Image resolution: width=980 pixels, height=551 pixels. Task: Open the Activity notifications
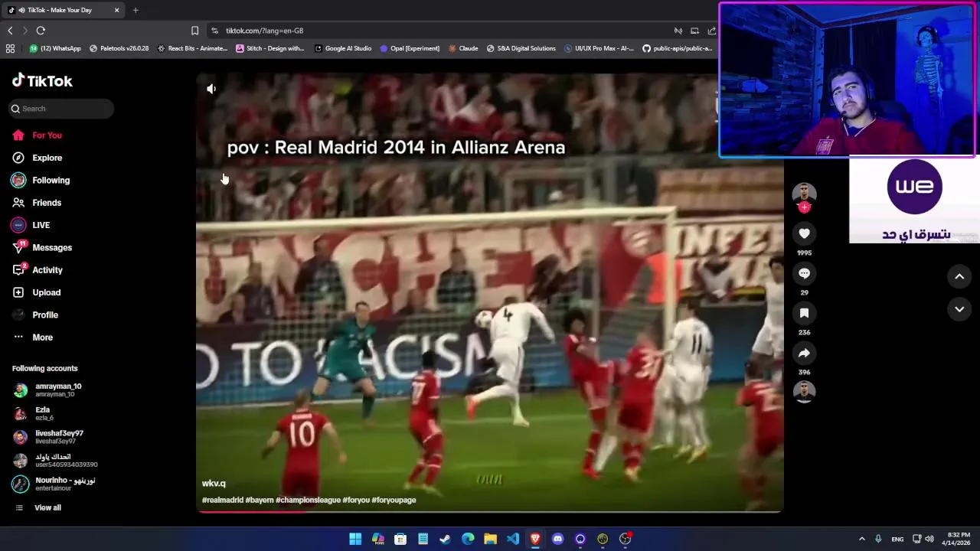click(47, 270)
